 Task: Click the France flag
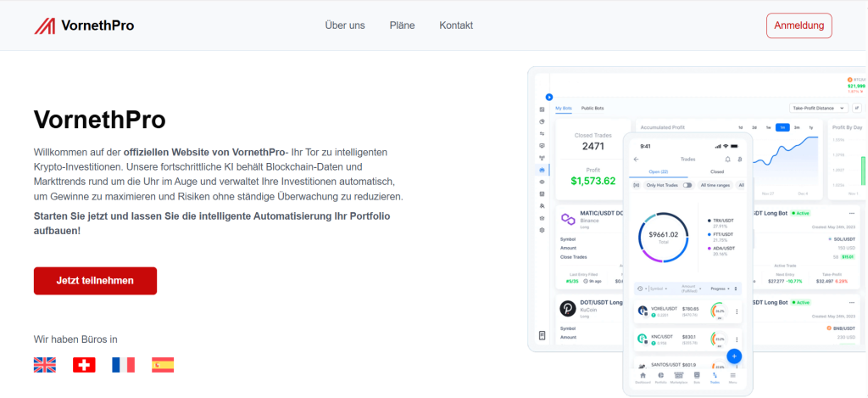(x=123, y=365)
